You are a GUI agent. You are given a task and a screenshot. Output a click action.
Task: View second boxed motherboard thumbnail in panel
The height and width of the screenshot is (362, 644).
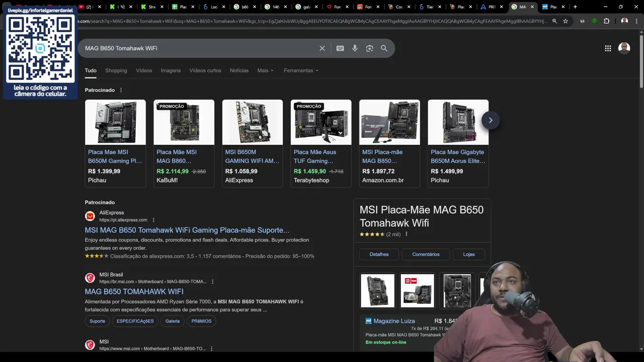417,291
